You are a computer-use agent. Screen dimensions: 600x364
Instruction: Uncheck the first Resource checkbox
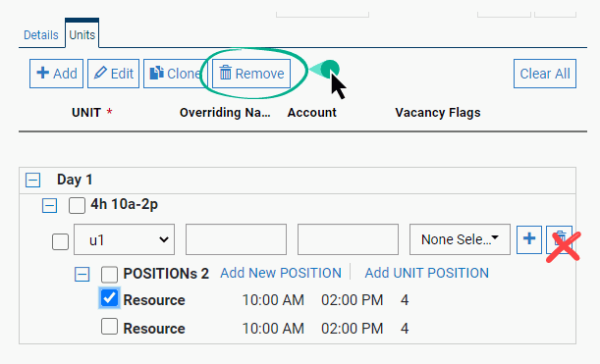click(109, 298)
